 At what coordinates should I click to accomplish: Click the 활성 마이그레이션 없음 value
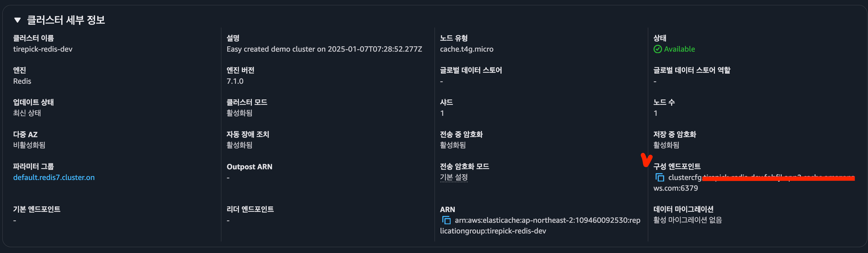[x=687, y=220]
